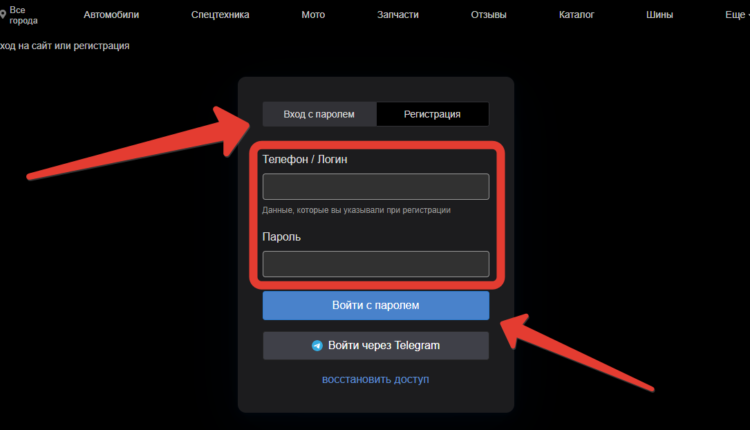Image resolution: width=750 pixels, height=430 pixels.
Task: Open the Автомобили section
Action: click(x=111, y=15)
